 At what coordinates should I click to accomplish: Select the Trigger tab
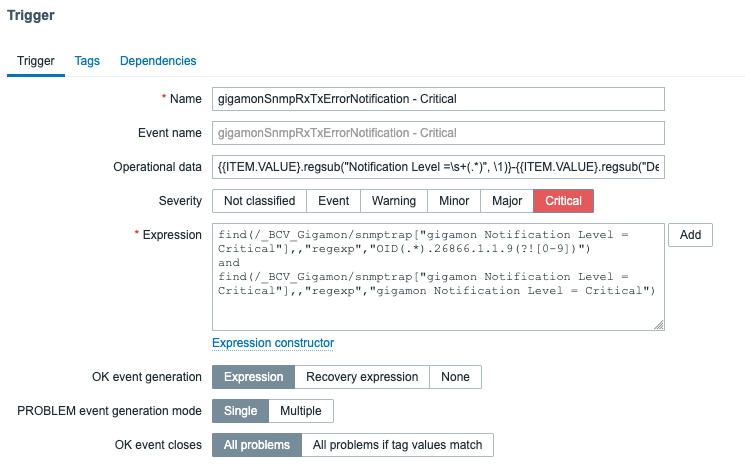click(x=36, y=61)
